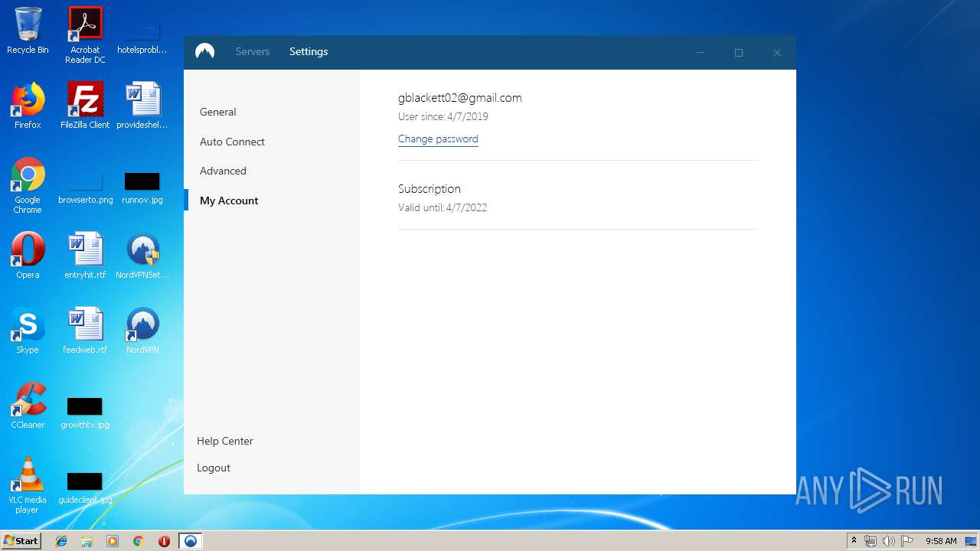Open Windows Explorer from taskbar

87,541
